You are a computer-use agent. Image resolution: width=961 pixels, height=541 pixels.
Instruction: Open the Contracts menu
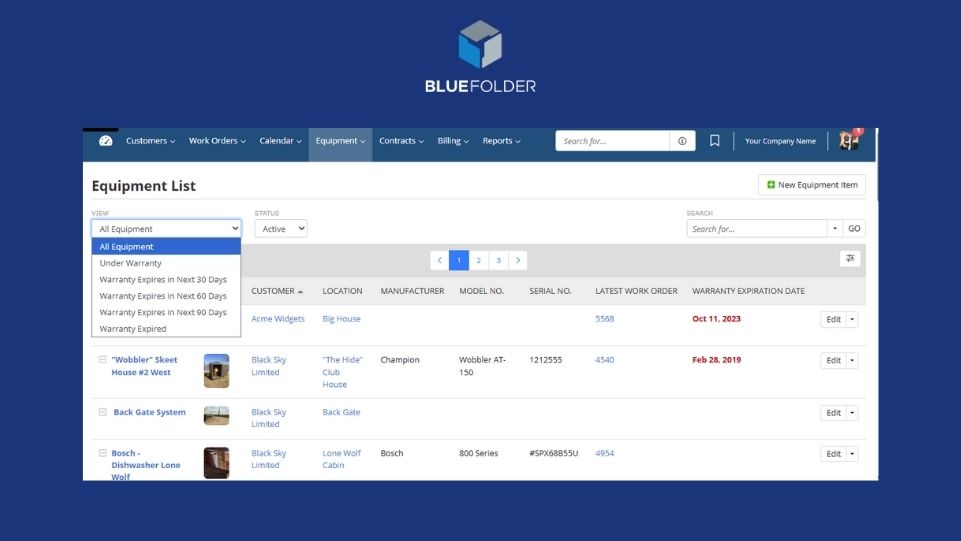click(401, 141)
